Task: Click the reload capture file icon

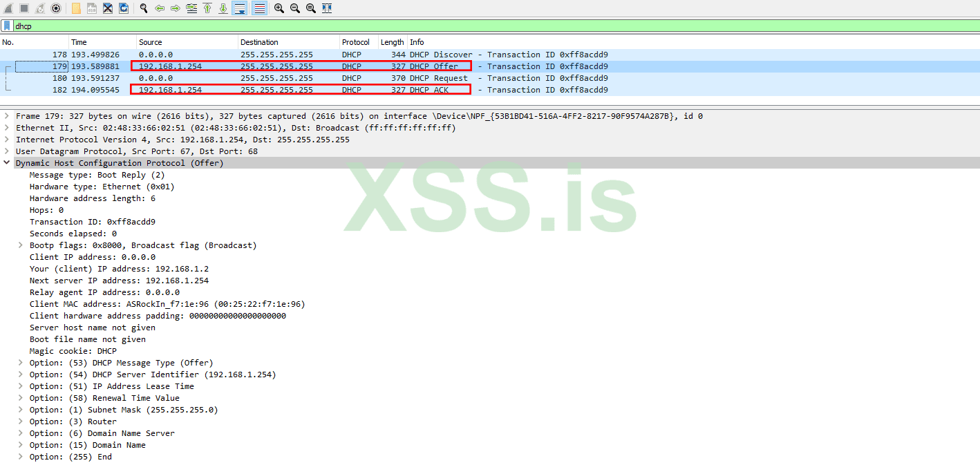Action: coord(124,8)
